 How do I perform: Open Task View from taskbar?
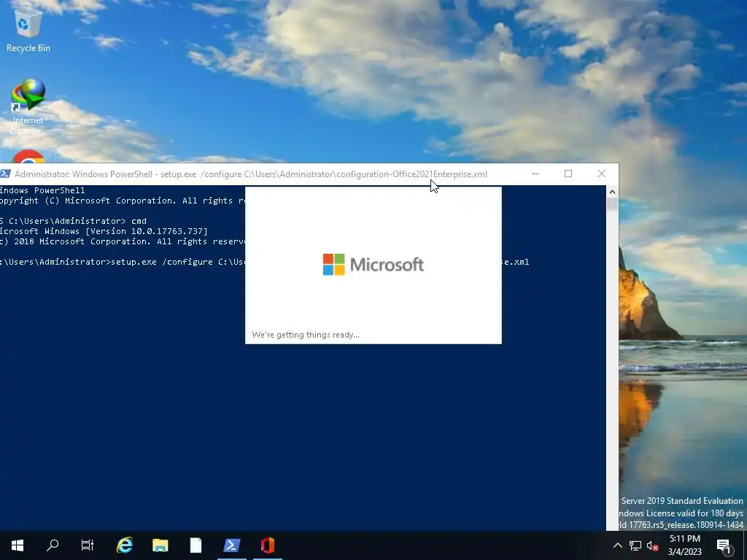point(88,545)
